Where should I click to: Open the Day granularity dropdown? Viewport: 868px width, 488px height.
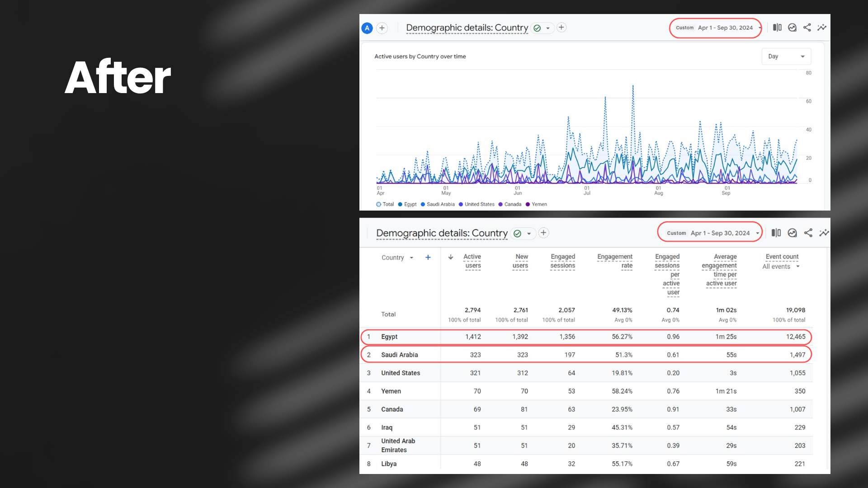pos(786,56)
